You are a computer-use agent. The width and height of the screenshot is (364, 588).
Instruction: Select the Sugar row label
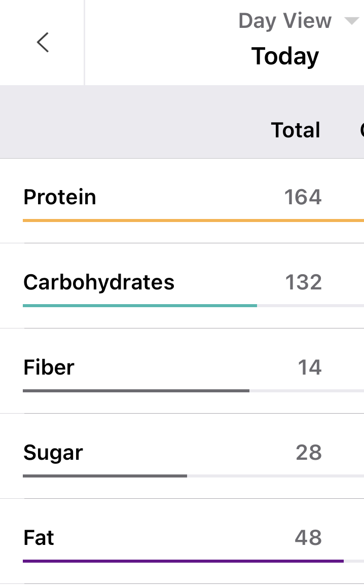click(53, 452)
